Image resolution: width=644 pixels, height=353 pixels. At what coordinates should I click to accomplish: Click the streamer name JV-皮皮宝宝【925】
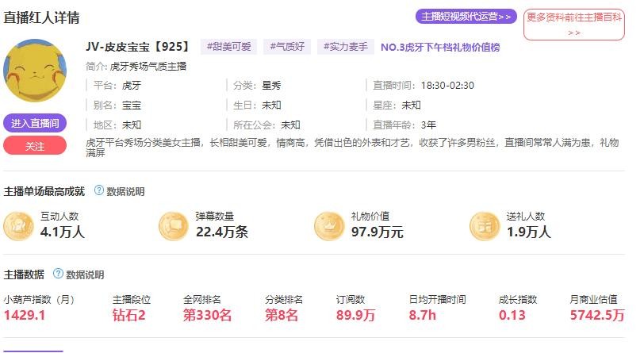137,47
